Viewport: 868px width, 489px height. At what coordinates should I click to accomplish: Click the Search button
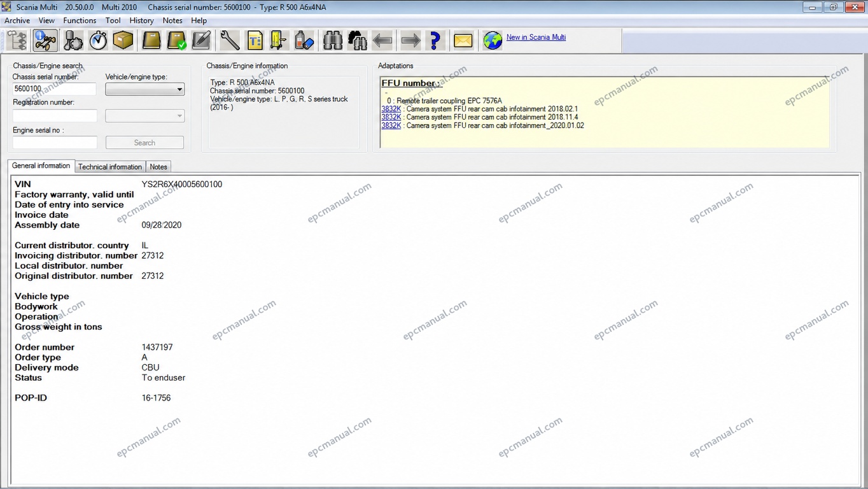click(144, 143)
